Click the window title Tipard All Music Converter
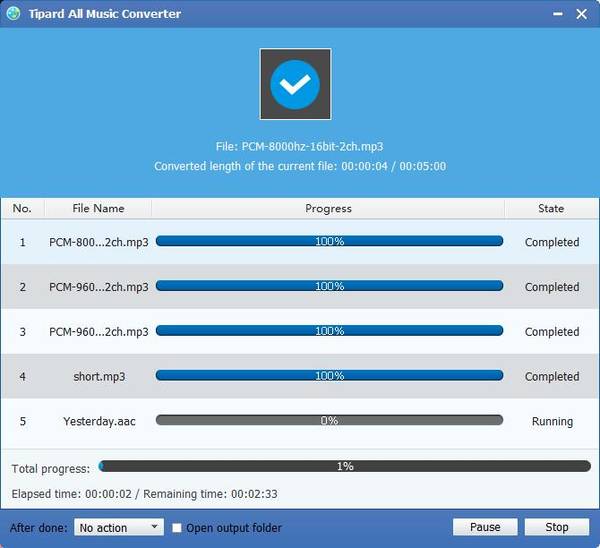The image size is (600, 548). (x=105, y=14)
